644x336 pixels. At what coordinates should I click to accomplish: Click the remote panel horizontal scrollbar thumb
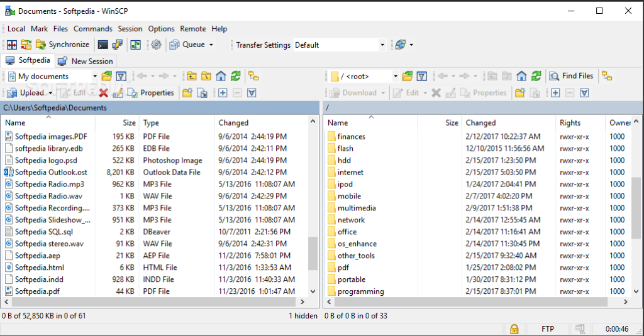[x=471, y=302]
